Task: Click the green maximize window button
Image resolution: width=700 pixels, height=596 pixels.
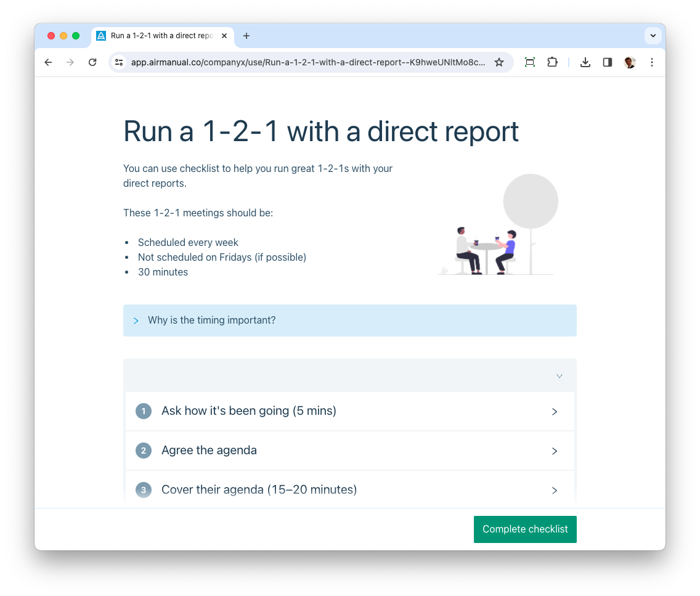Action: 76,36
